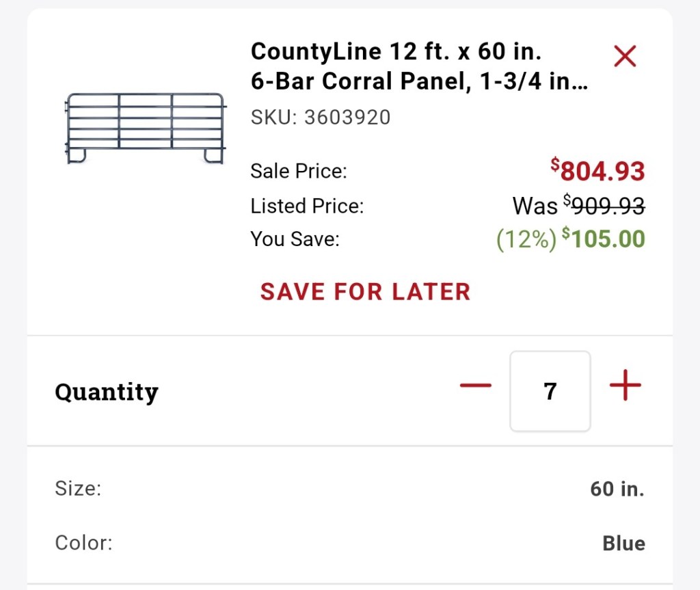
Task: Select the Blue color value
Action: tap(623, 544)
